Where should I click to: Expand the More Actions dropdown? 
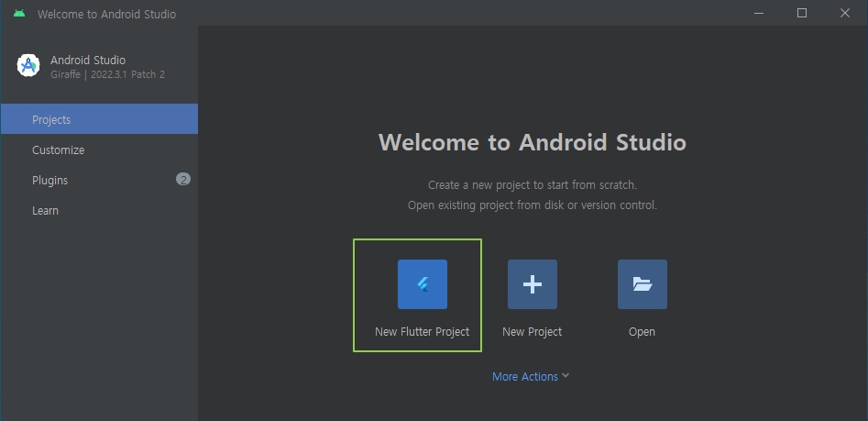[x=531, y=376]
